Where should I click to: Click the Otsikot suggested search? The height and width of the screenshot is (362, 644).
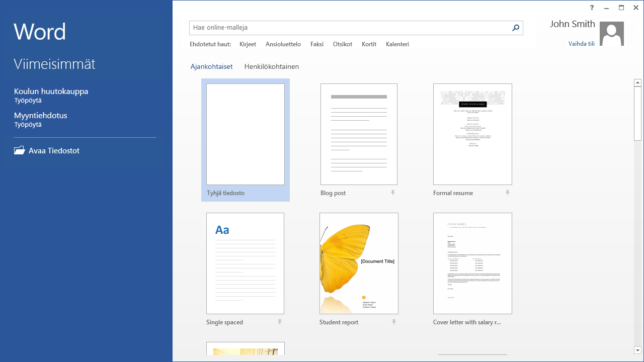[x=343, y=44]
